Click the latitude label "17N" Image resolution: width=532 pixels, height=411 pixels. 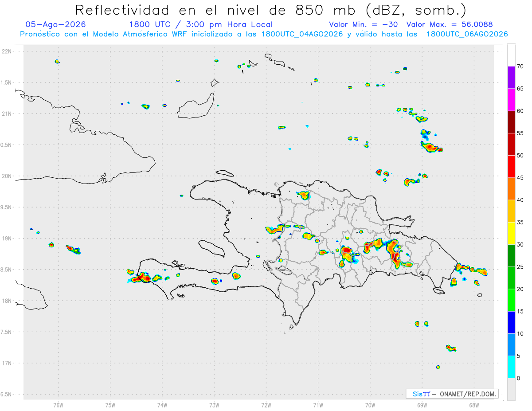click(8, 363)
